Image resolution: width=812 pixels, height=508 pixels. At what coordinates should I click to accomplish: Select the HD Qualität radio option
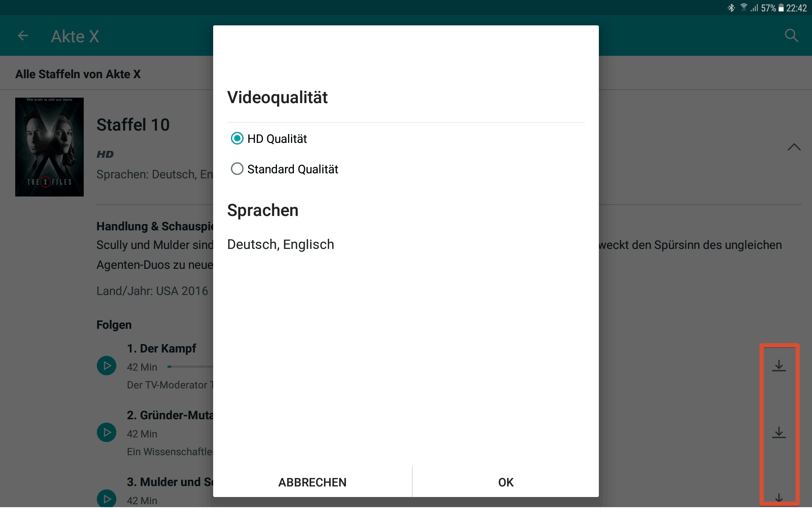point(269,139)
